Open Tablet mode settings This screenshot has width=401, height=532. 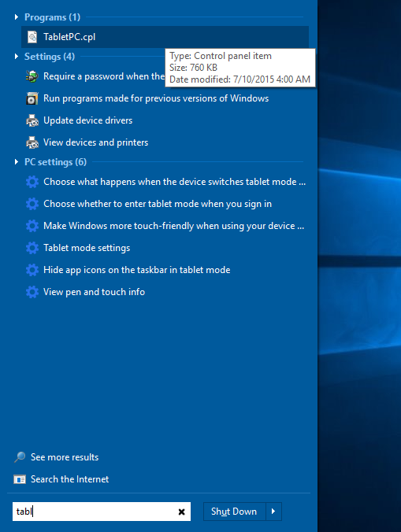click(87, 248)
